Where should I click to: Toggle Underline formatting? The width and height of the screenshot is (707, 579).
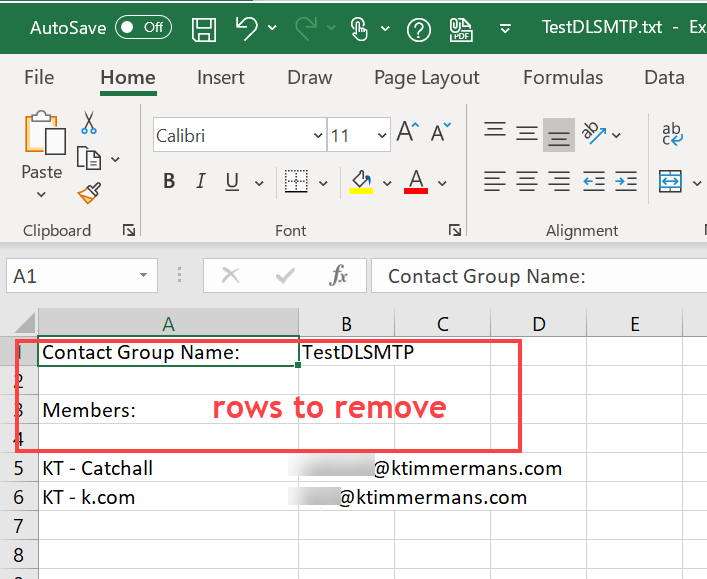point(232,182)
